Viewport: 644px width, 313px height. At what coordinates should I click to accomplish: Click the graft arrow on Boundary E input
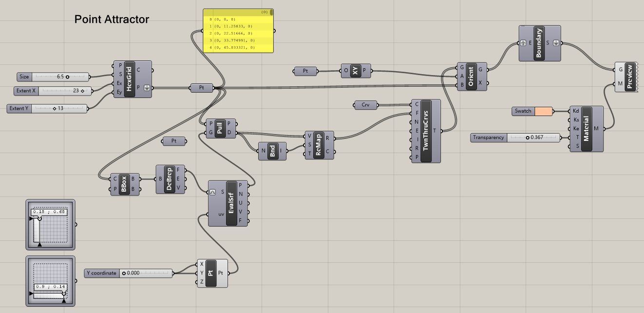(523, 43)
